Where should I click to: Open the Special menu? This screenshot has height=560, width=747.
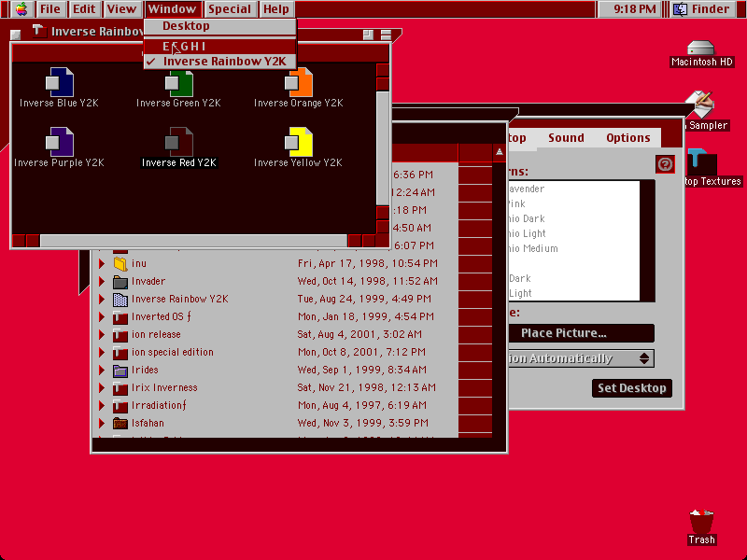229,9
